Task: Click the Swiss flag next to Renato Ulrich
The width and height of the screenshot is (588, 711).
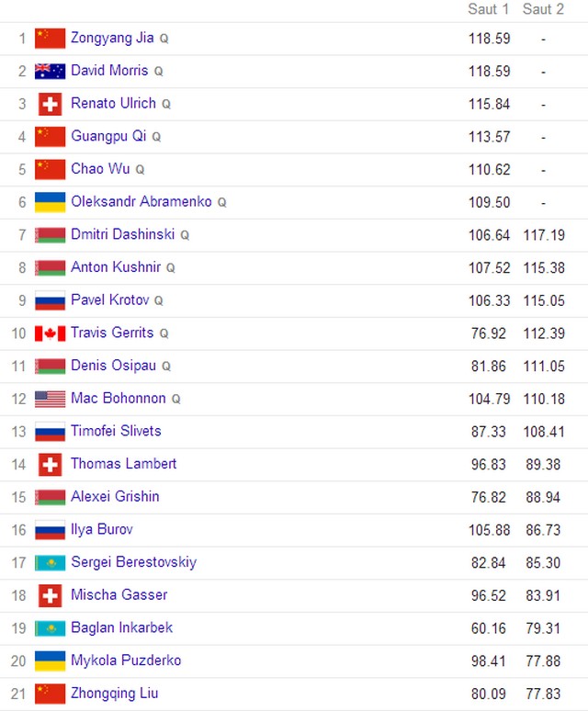Action: [50, 105]
